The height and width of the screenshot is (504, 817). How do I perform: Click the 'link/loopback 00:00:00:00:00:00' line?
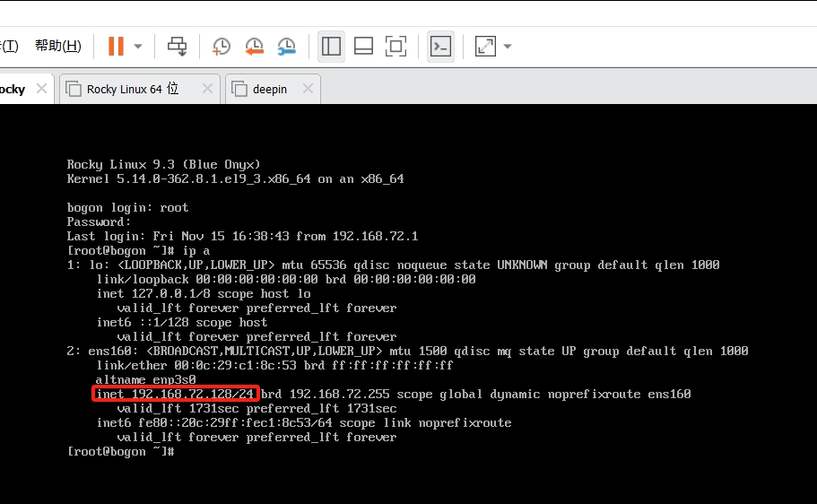[x=286, y=280]
